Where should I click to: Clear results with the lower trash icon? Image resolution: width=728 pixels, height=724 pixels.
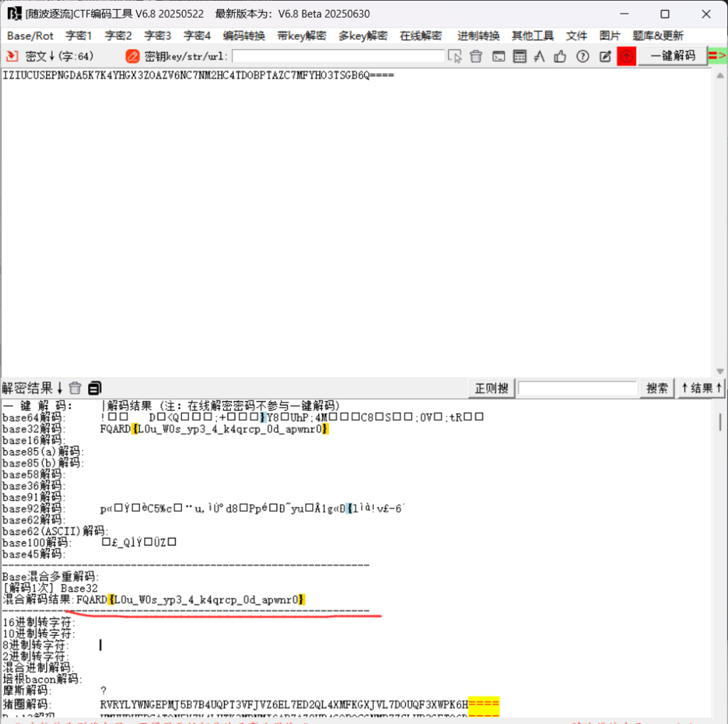pyautogui.click(x=75, y=388)
